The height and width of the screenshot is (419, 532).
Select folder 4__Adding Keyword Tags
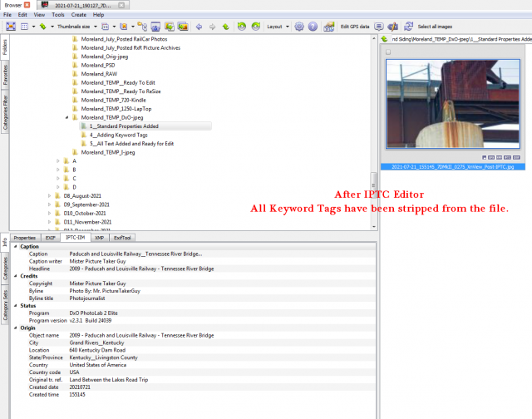point(118,135)
